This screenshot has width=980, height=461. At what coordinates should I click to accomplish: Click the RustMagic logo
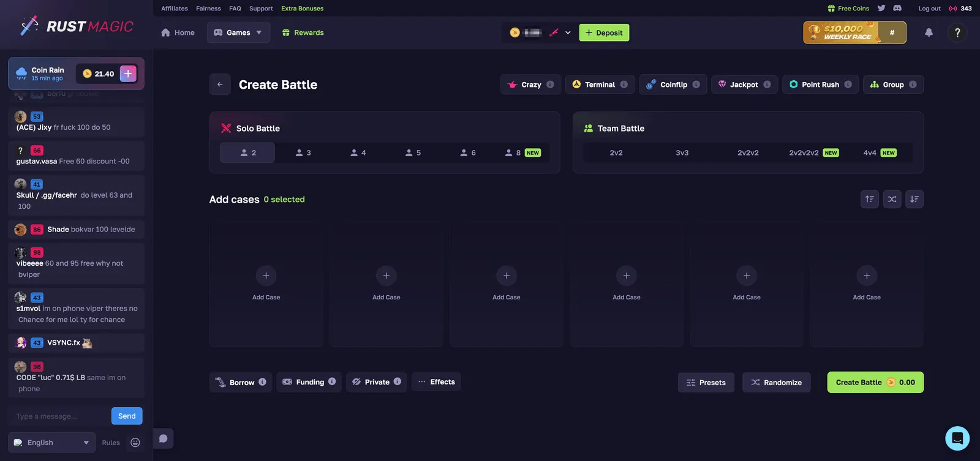point(77,26)
